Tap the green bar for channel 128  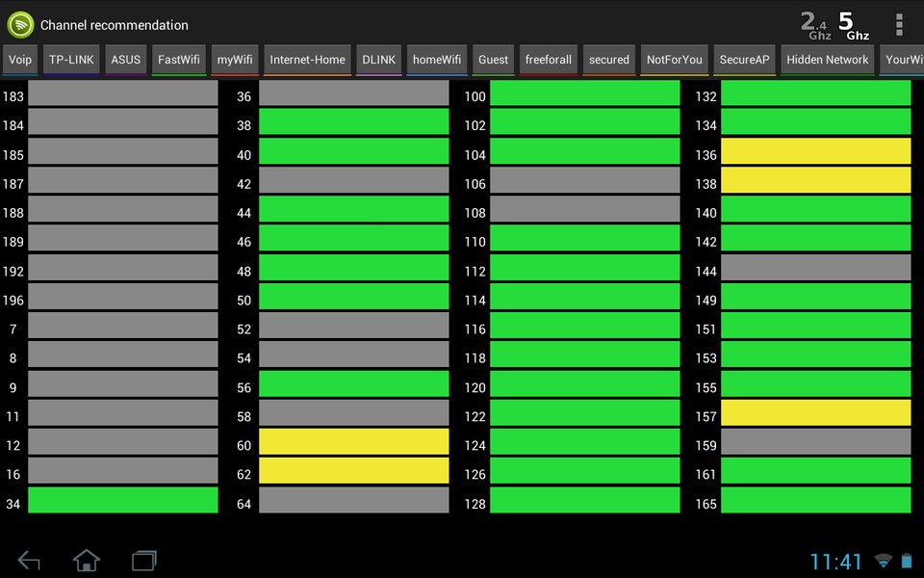click(585, 500)
